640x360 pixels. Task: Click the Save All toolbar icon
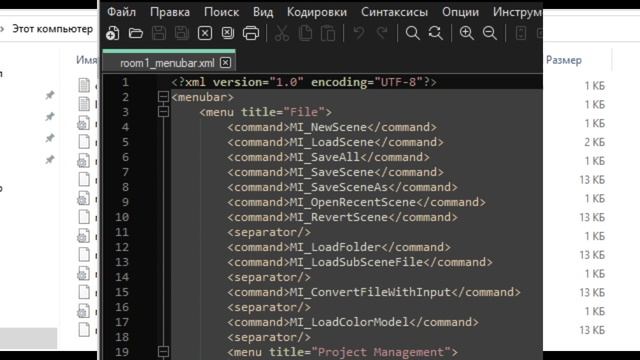(x=182, y=33)
